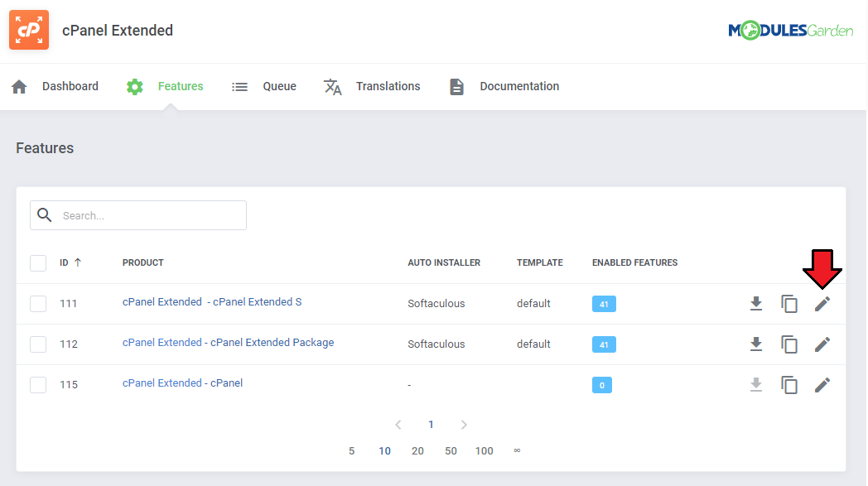Click the search magnifier icon

point(45,214)
